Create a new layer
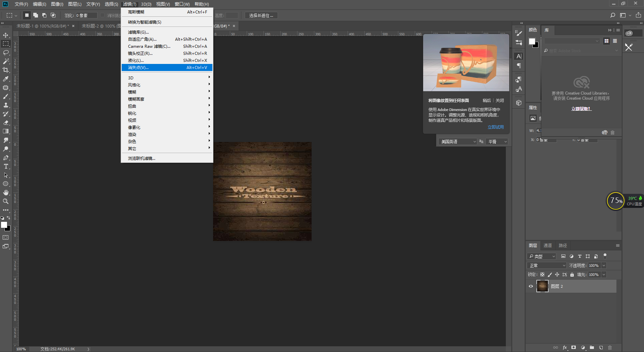The width and height of the screenshot is (644, 352). coord(601,348)
